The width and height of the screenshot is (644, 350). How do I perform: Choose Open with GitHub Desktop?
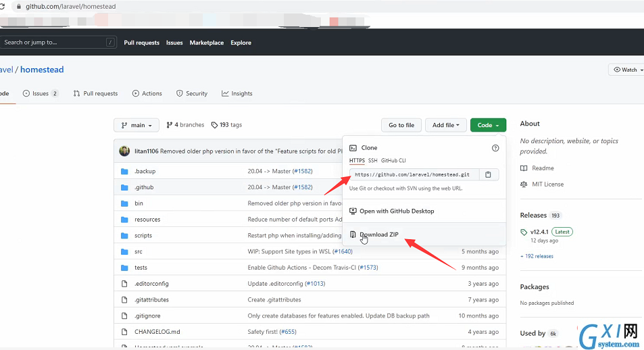tap(424, 211)
